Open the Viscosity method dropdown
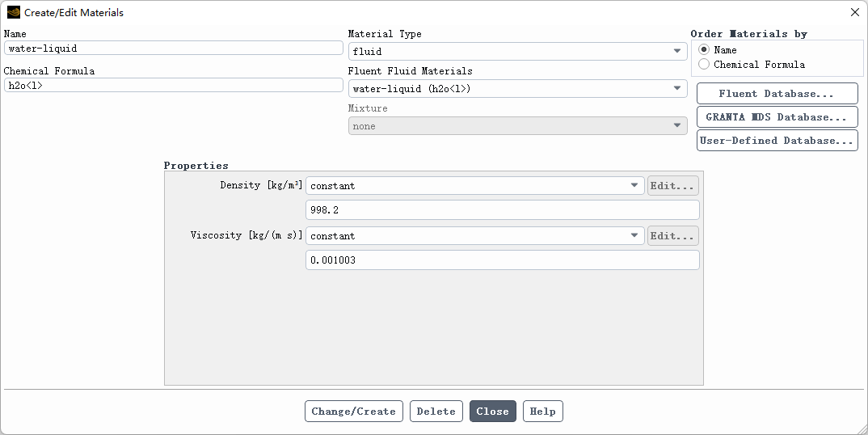868x435 pixels. [x=474, y=236]
